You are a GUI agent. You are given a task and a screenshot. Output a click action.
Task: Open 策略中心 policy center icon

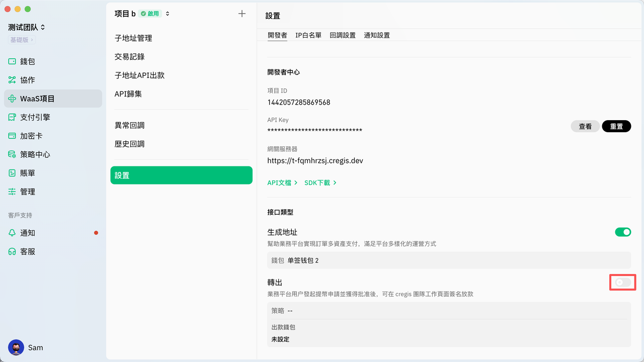[x=12, y=154]
